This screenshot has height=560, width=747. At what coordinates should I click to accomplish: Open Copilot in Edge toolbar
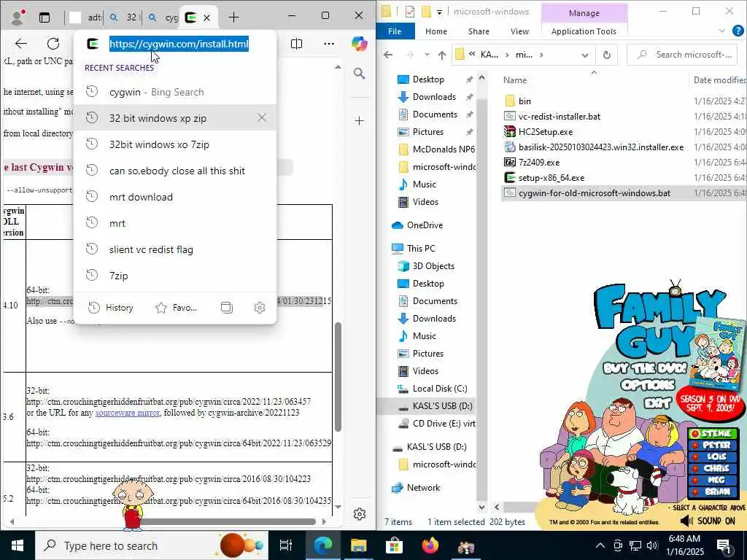click(x=359, y=44)
